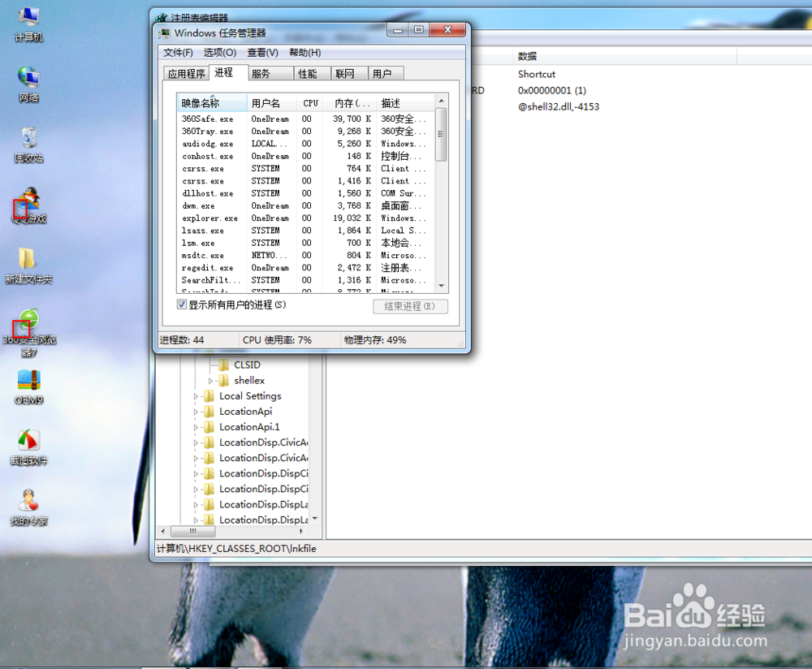Viewport: 812px width, 669px height.
Task: Launch 360安全浏览器7 desktop shortcut
Action: click(29, 333)
